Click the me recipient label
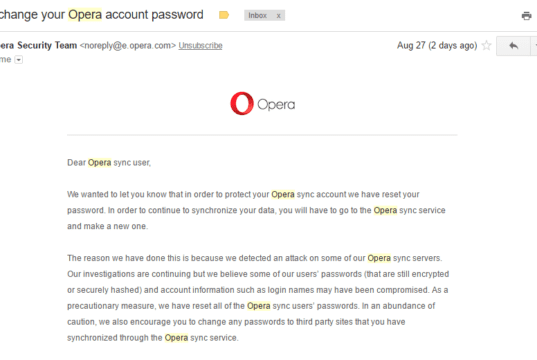Viewport: 537px width, 360px height. (5, 60)
